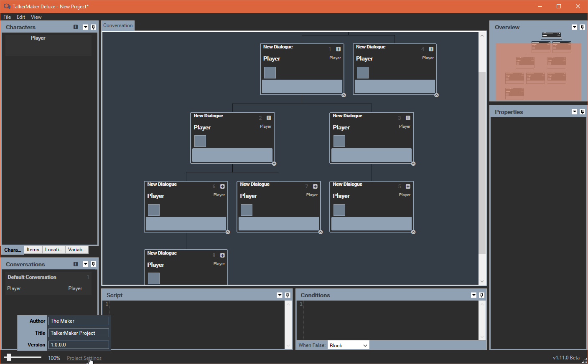Open the Script panel dropdown arrow
The image size is (588, 364).
pyautogui.click(x=280, y=295)
